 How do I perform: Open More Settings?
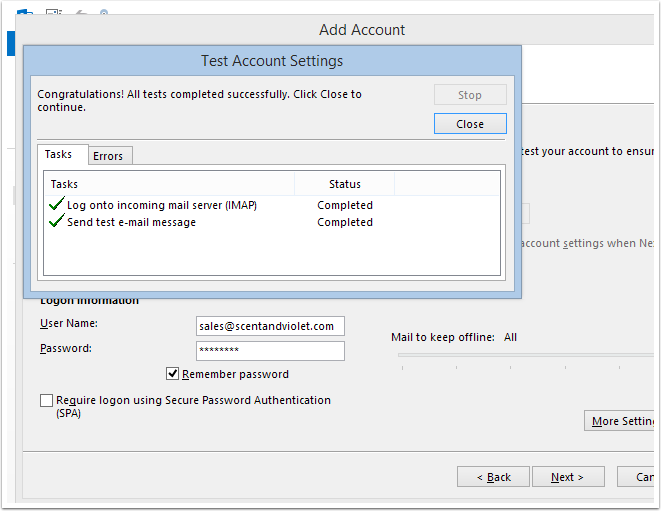coord(621,421)
